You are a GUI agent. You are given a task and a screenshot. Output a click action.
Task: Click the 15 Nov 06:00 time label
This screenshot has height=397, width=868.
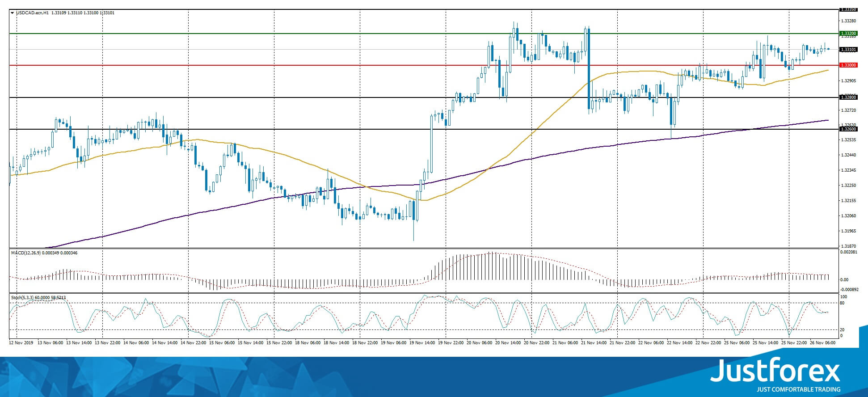point(222,342)
